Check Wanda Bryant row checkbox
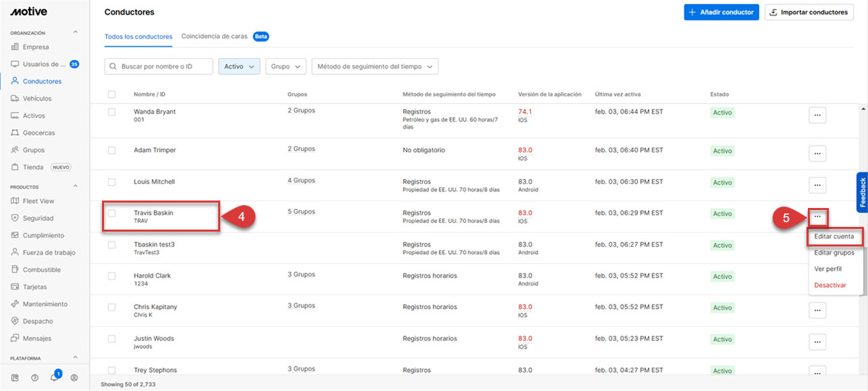Image resolution: width=868 pixels, height=391 pixels. tap(111, 112)
